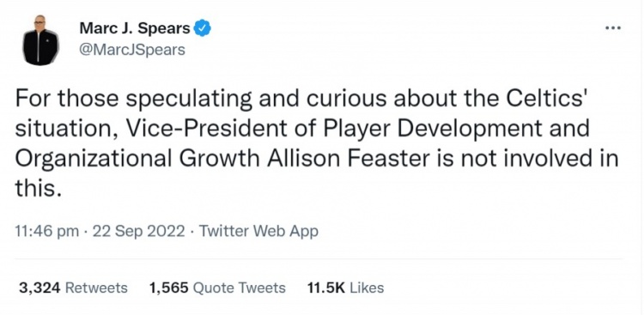Click the blue verified checkmark badge
Screen dimensions: 644x315
202,28
